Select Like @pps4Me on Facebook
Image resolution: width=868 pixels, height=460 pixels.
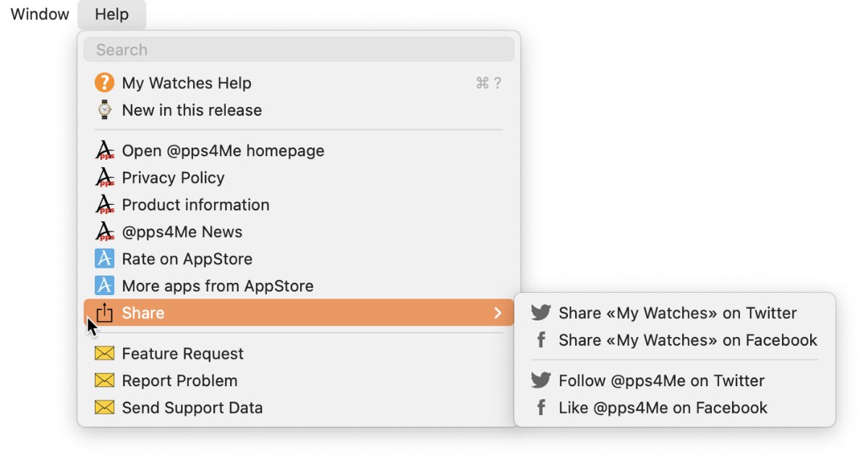(675, 407)
